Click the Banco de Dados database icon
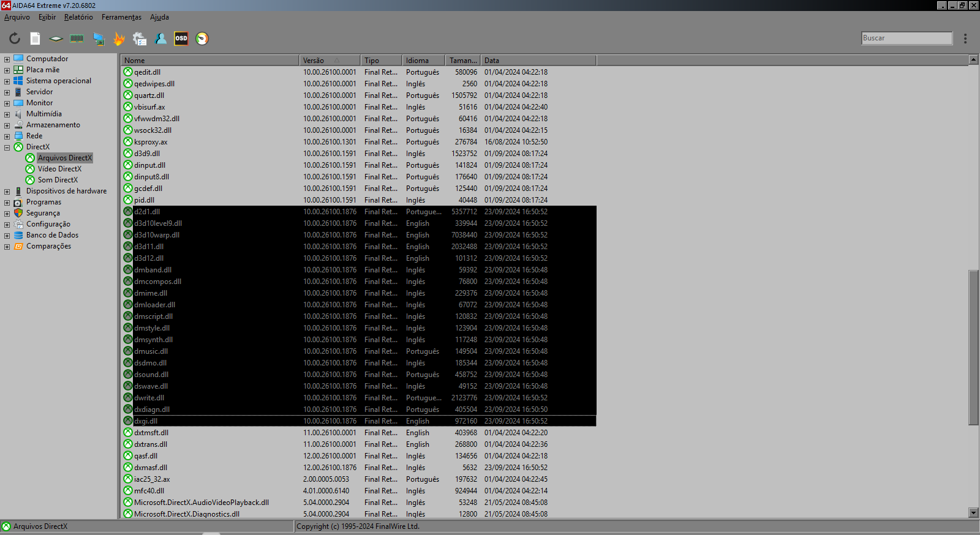This screenshot has width=980, height=535. (18, 235)
